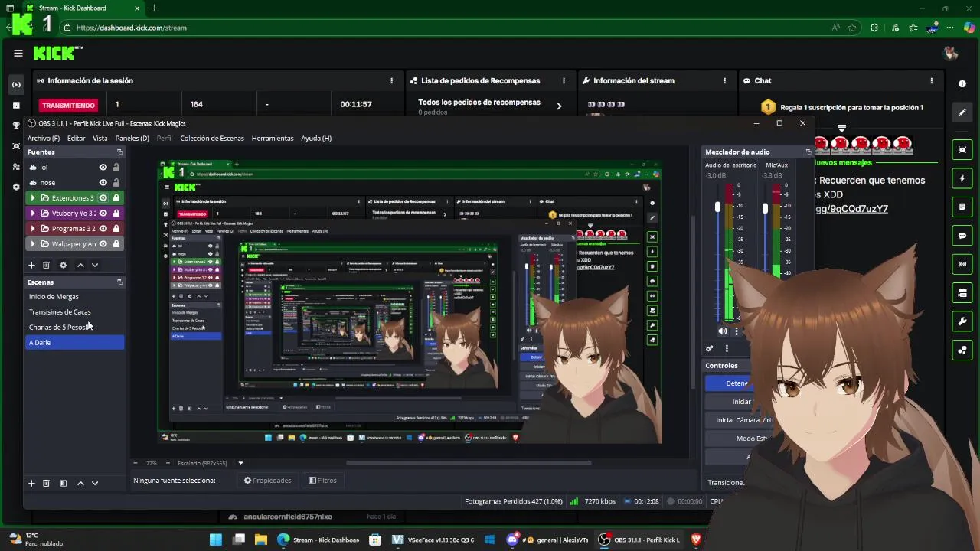Open the Colección de Escenas menu
The width and height of the screenshot is (980, 551).
(x=212, y=139)
